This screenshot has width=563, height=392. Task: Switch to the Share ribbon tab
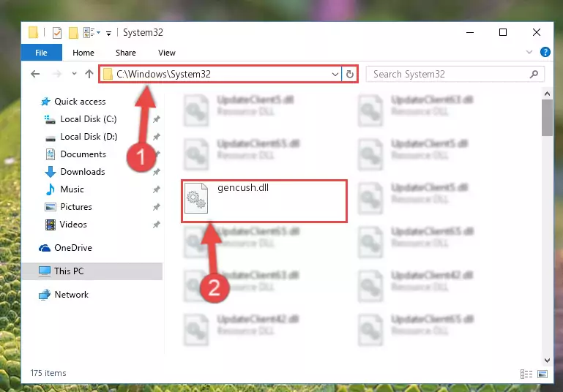click(x=126, y=53)
